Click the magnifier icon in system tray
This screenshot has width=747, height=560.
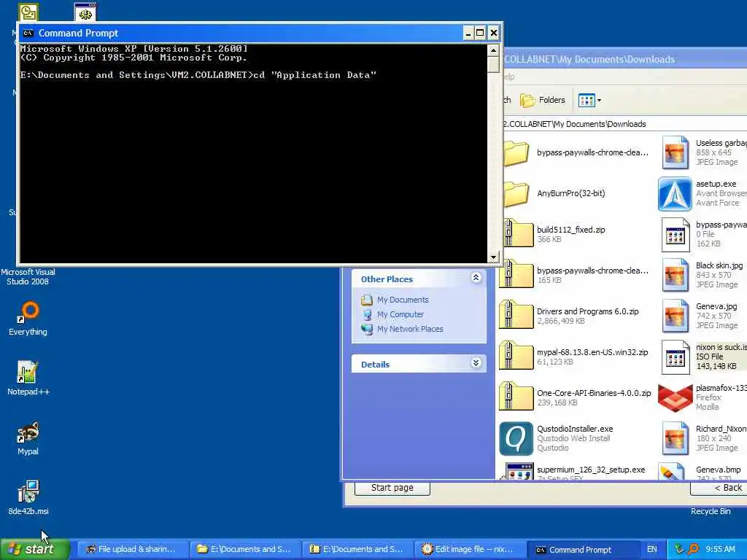693,549
